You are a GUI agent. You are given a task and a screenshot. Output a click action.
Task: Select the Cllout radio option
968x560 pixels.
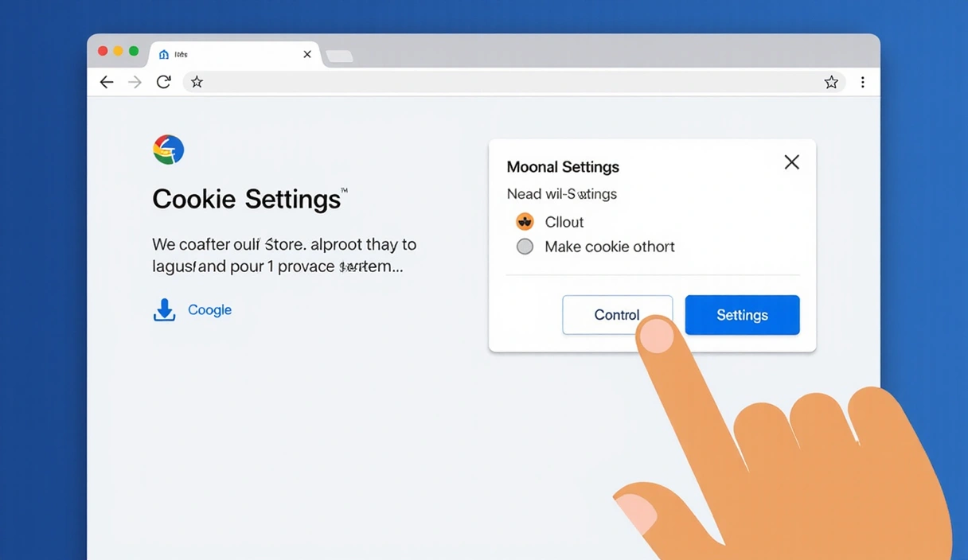[525, 222]
